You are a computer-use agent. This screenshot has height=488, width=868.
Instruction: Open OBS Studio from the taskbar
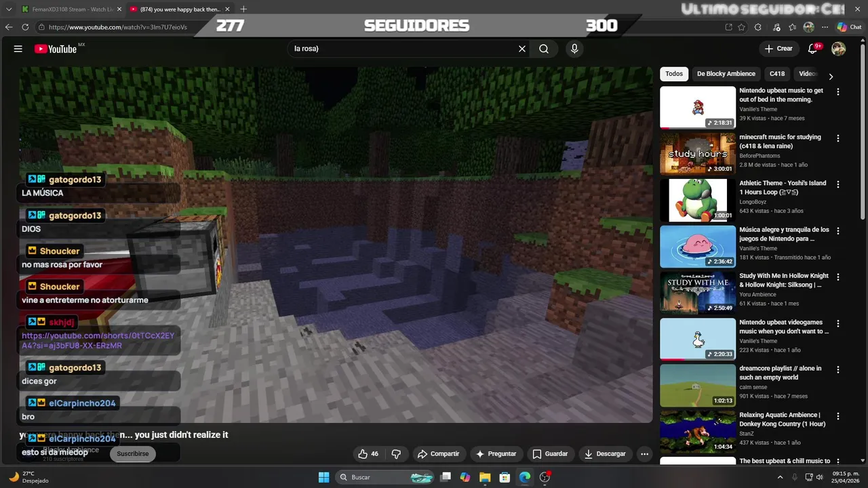(545, 477)
